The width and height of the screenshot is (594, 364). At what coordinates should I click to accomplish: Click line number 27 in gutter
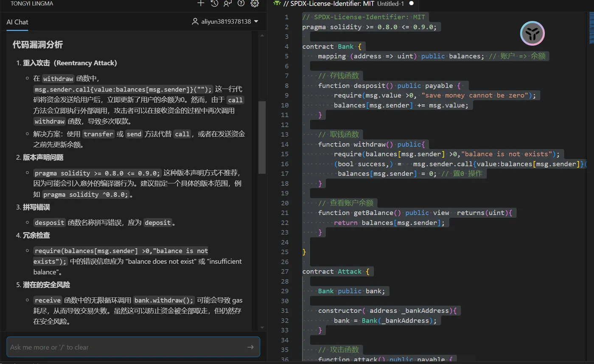[285, 271]
